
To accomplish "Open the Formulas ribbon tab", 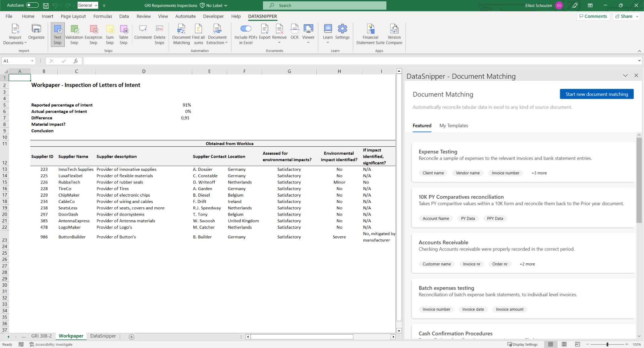I will pyautogui.click(x=103, y=16).
